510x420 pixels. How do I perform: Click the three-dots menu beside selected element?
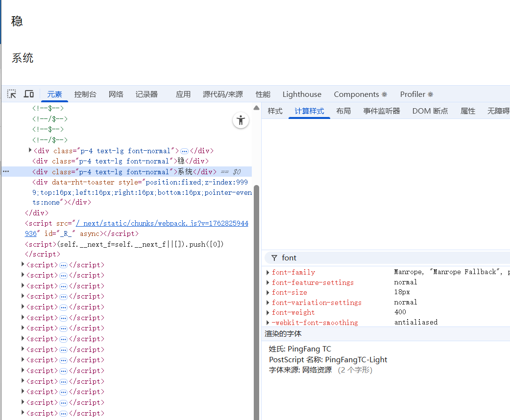pyautogui.click(x=6, y=171)
